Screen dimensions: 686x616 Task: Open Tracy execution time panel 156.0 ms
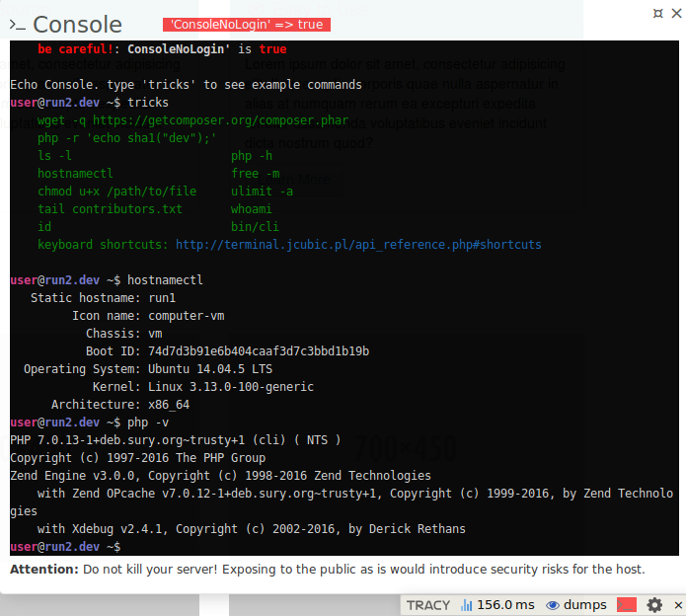497,605
